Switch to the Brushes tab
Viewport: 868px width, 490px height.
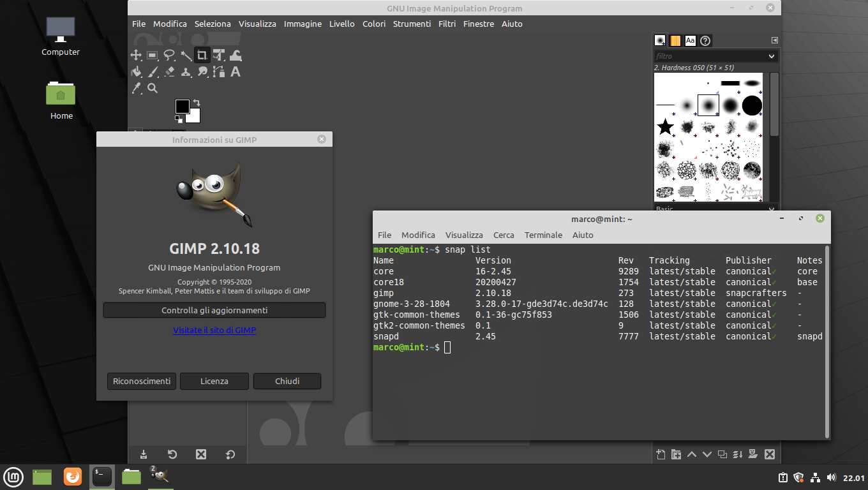[x=661, y=41]
